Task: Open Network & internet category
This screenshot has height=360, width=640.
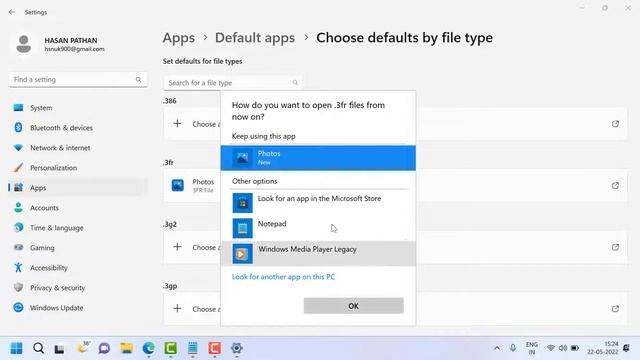Action: [x=78, y=148]
